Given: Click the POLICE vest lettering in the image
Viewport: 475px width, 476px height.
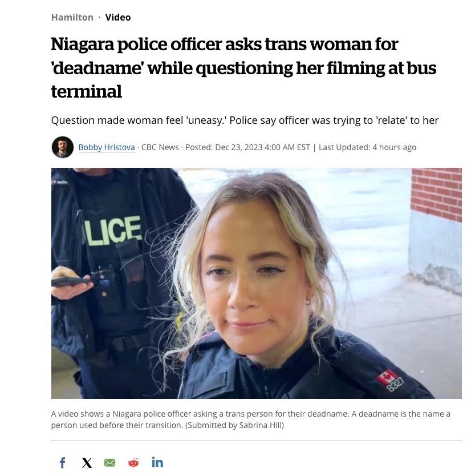Looking at the screenshot, I should (113, 231).
